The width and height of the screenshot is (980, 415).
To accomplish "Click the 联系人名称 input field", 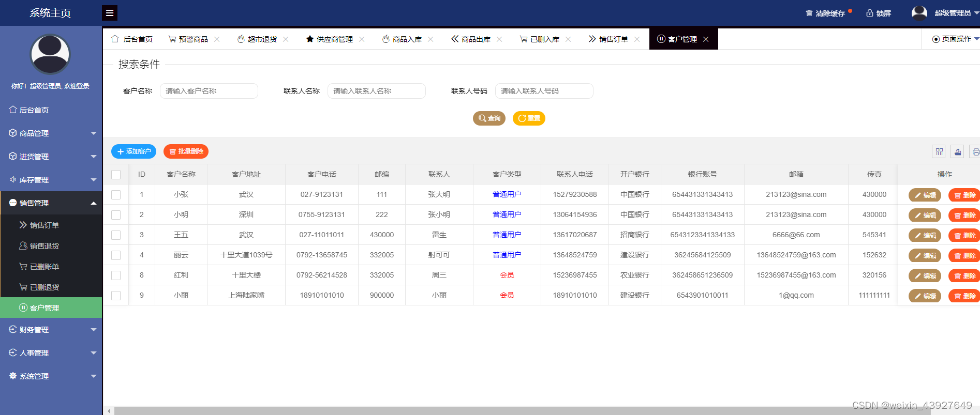I will pos(377,91).
